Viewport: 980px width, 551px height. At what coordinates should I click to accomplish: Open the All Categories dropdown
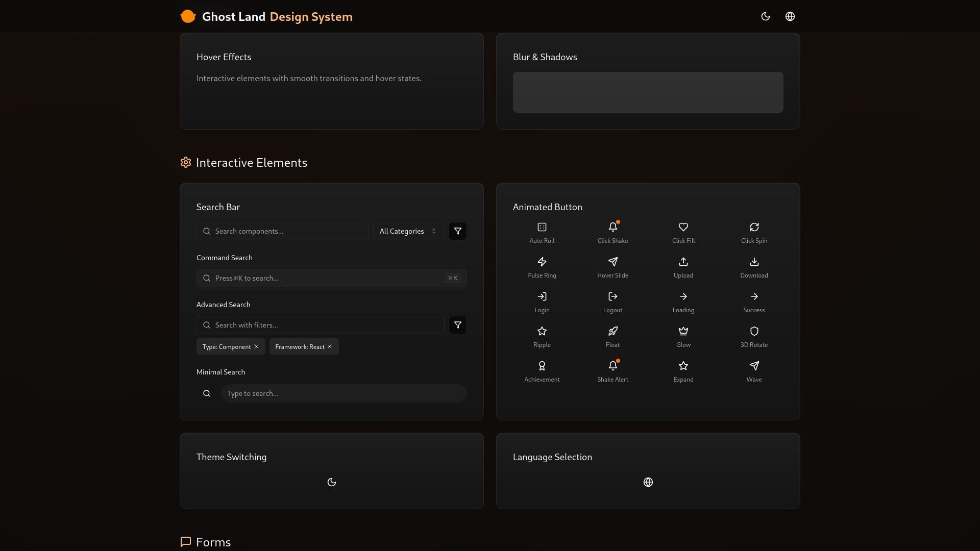pos(408,231)
